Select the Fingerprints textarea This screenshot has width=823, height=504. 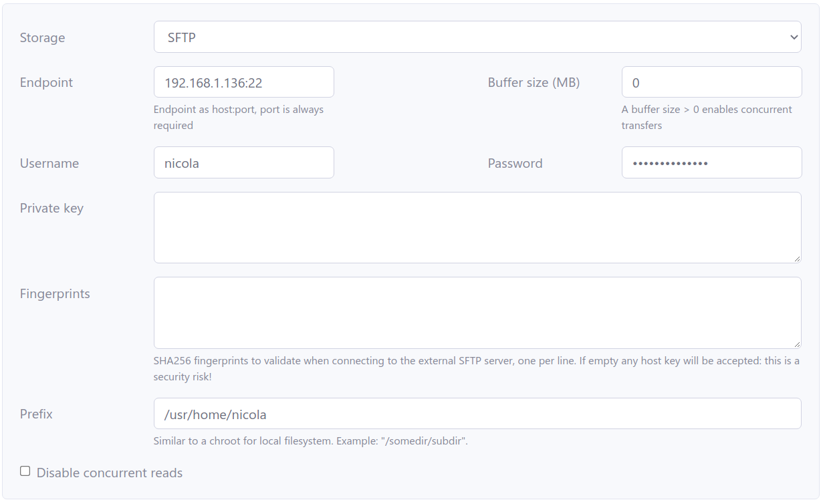(x=477, y=312)
